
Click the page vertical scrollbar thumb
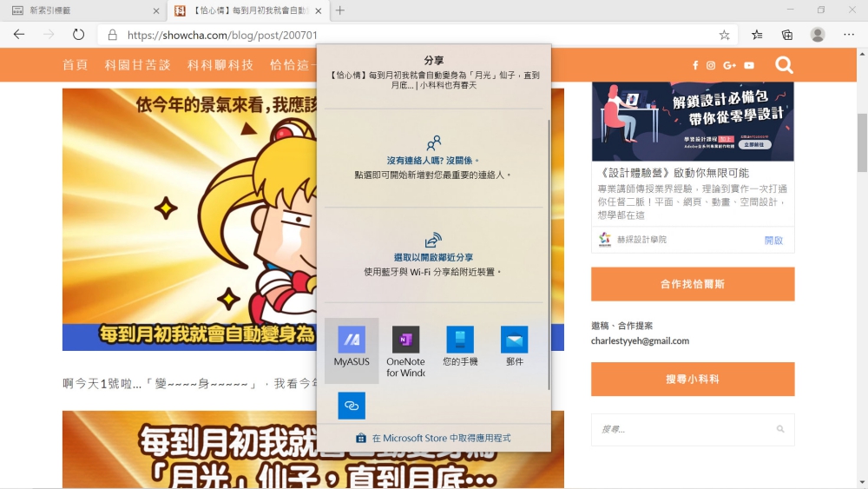pos(862,143)
